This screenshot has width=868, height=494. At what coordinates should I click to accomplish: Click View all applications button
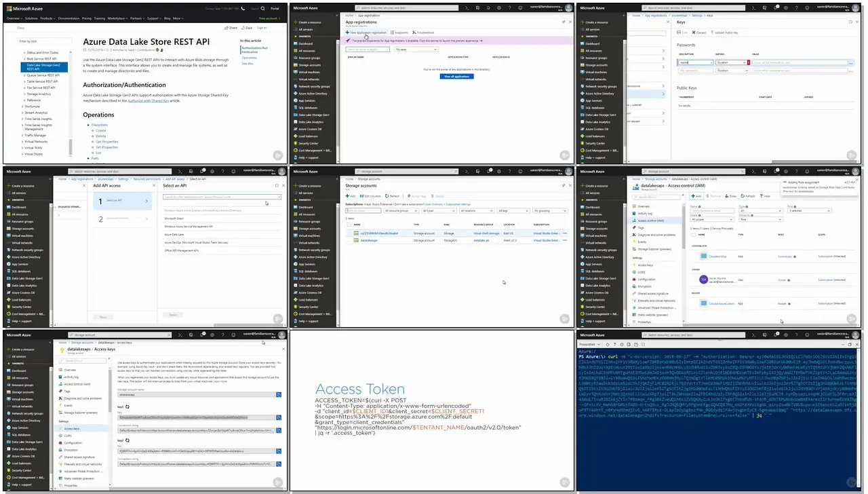click(x=457, y=76)
